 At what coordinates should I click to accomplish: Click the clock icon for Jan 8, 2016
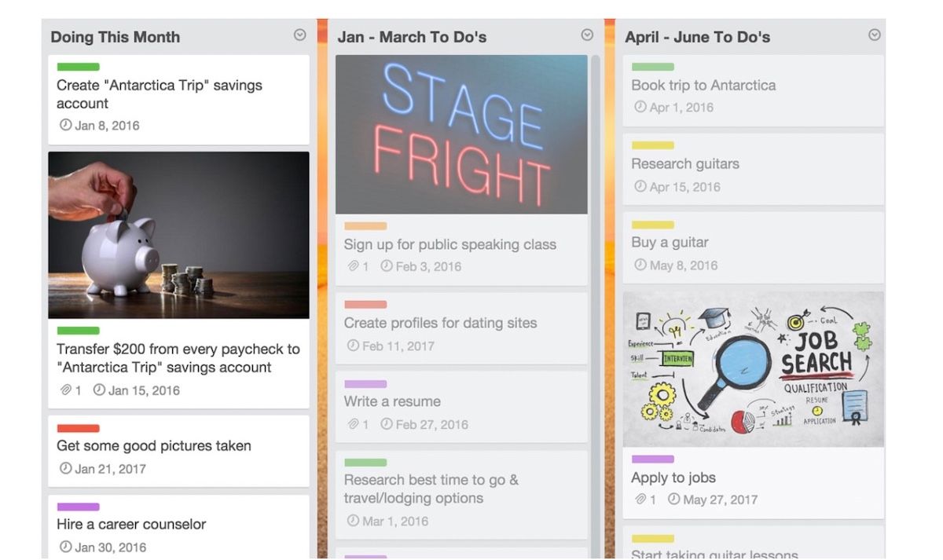(65, 125)
